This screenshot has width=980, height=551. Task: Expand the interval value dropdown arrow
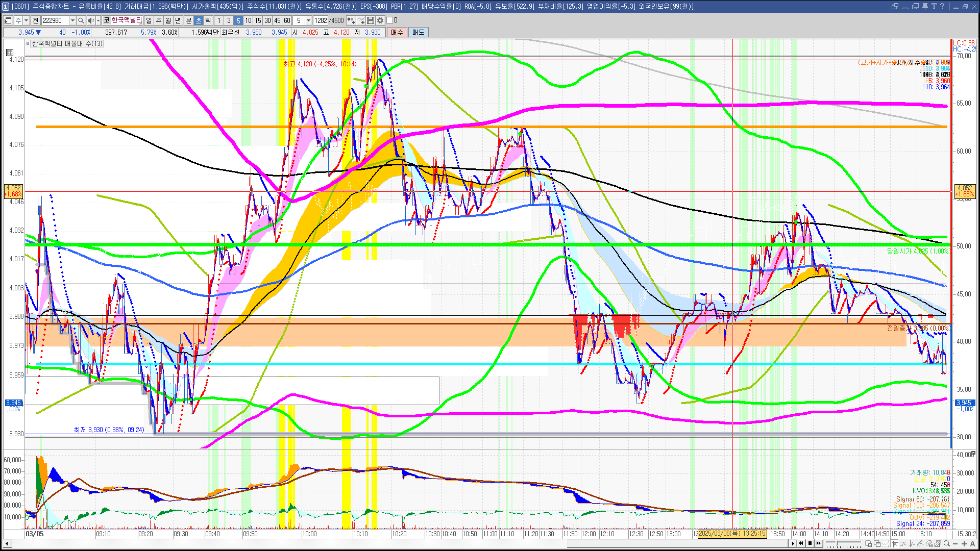click(308, 20)
